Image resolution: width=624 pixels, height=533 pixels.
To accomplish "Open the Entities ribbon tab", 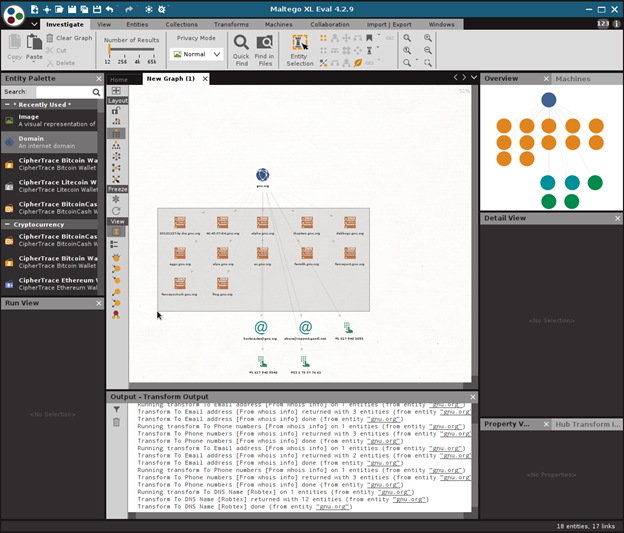I will 137,24.
